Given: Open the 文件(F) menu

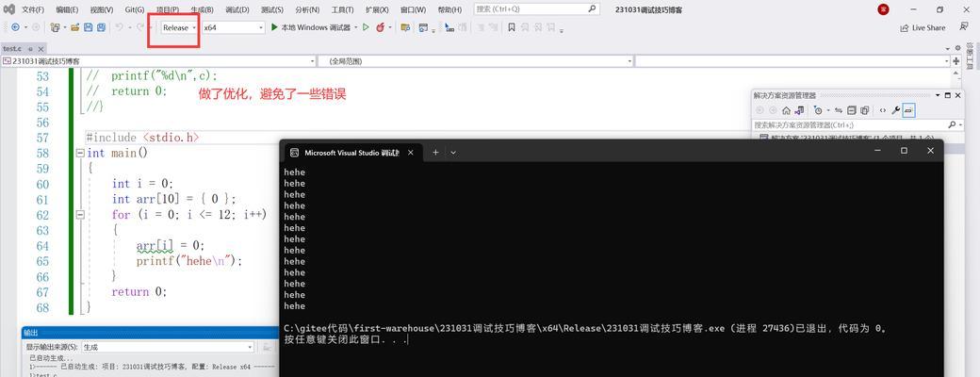Looking at the screenshot, I should coord(32,10).
